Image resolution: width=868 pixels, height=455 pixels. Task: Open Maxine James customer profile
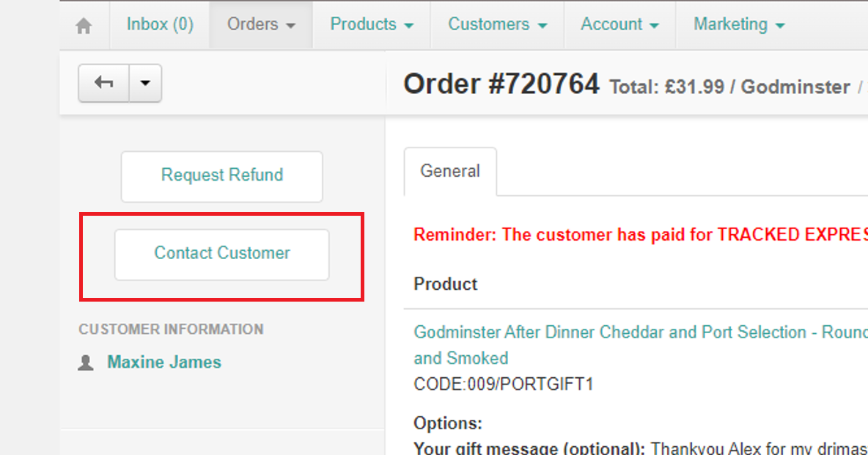point(164,363)
